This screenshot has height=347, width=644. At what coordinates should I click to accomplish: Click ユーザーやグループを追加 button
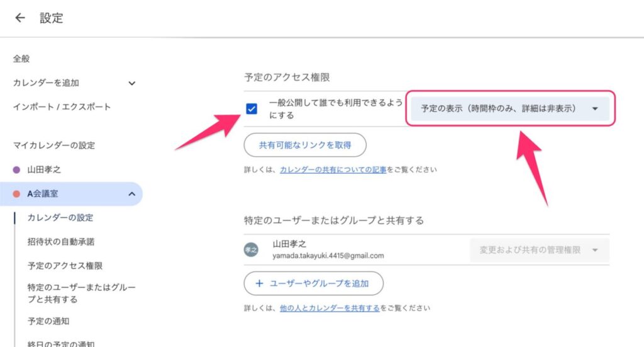click(313, 283)
